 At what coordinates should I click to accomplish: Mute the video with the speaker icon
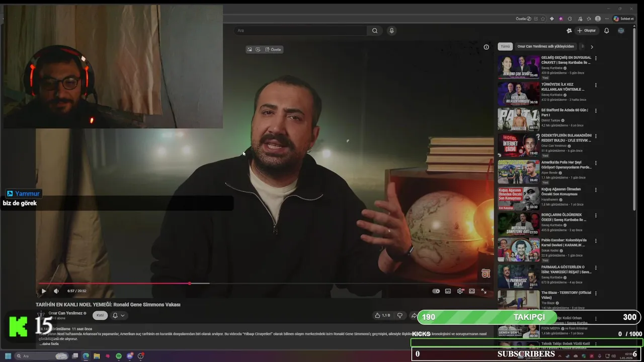click(x=56, y=291)
